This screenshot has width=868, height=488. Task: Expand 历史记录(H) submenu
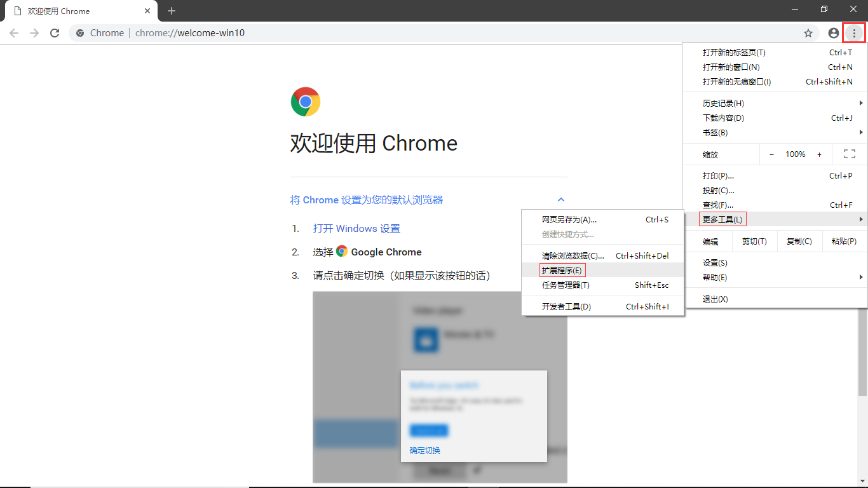tap(775, 103)
